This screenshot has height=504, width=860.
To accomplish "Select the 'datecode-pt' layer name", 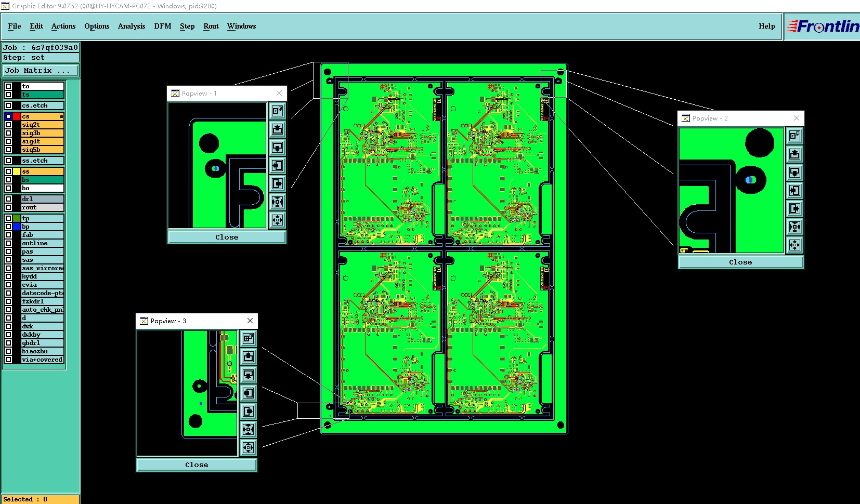I will 42,293.
